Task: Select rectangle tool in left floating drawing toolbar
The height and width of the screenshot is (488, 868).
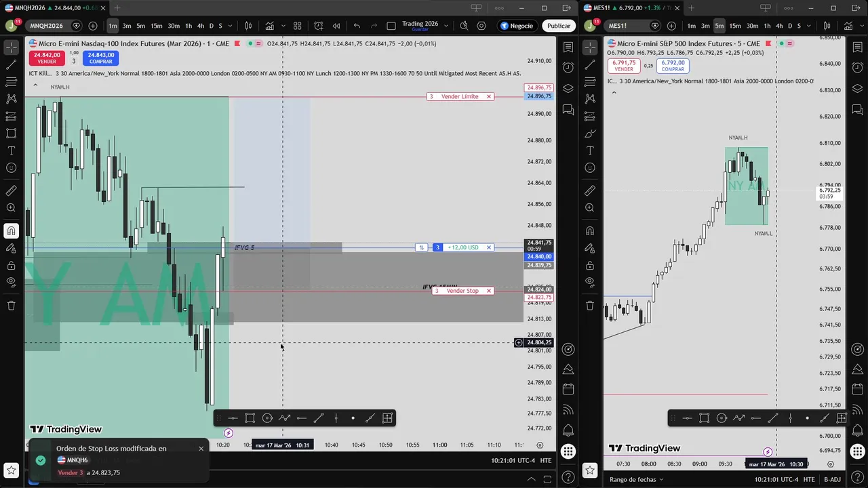Action: click(250, 418)
